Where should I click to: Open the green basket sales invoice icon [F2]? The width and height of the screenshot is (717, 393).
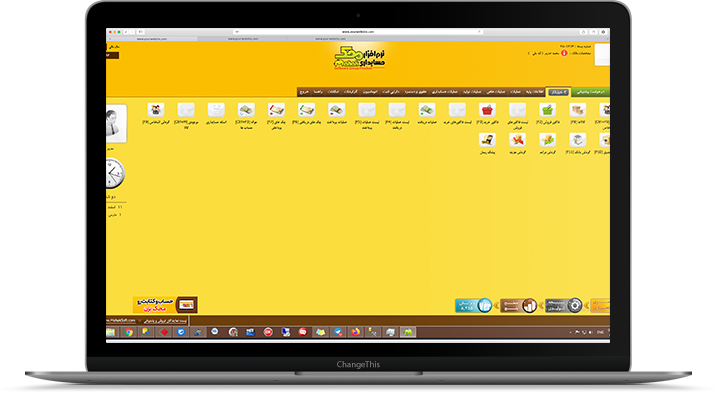click(x=547, y=110)
